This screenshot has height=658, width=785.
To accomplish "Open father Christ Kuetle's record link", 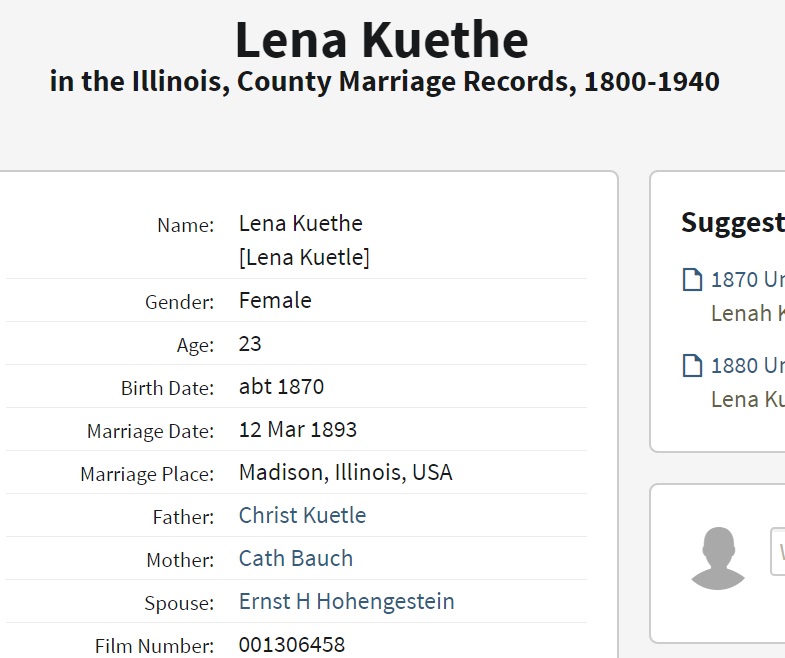I will click(302, 516).
